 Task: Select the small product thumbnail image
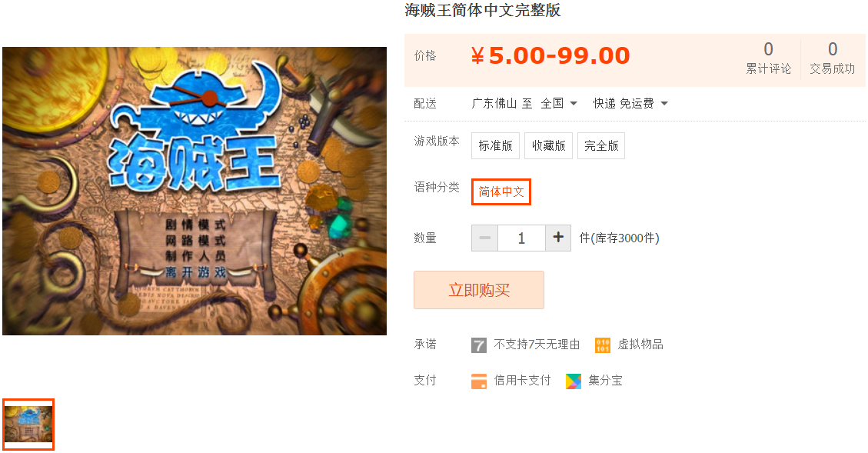pos(28,425)
